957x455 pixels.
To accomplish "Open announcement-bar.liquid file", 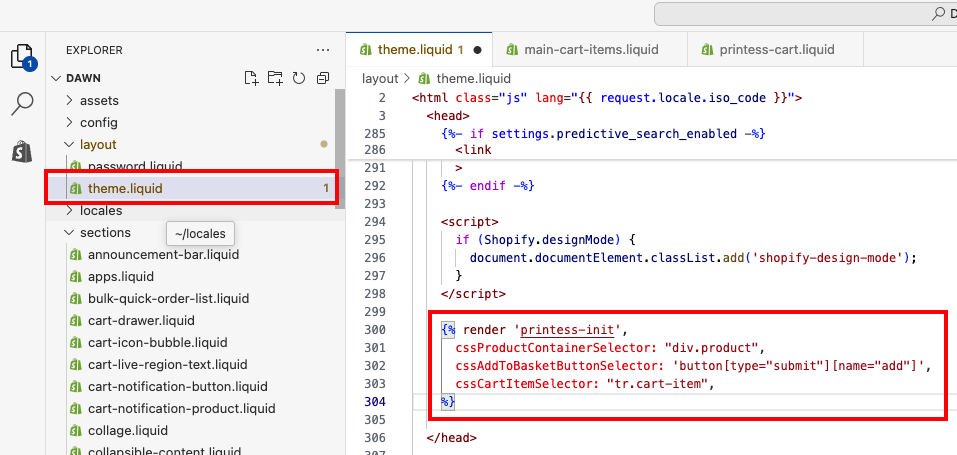I will point(149,254).
